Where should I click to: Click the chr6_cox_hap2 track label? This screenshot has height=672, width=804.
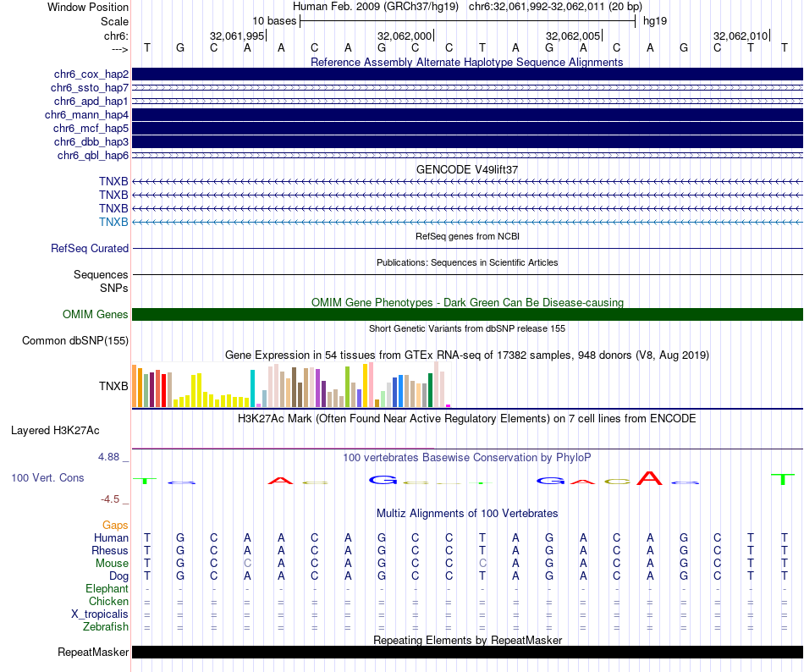click(91, 74)
